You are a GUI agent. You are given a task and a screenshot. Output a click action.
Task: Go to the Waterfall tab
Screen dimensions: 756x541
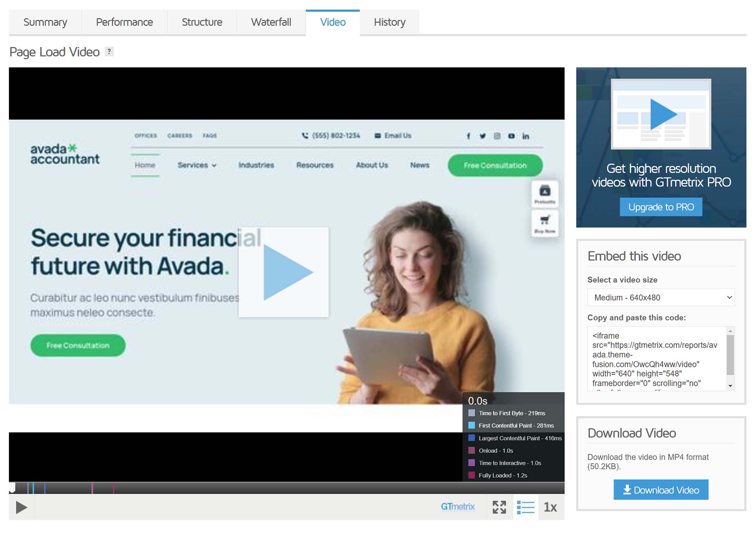[271, 22]
